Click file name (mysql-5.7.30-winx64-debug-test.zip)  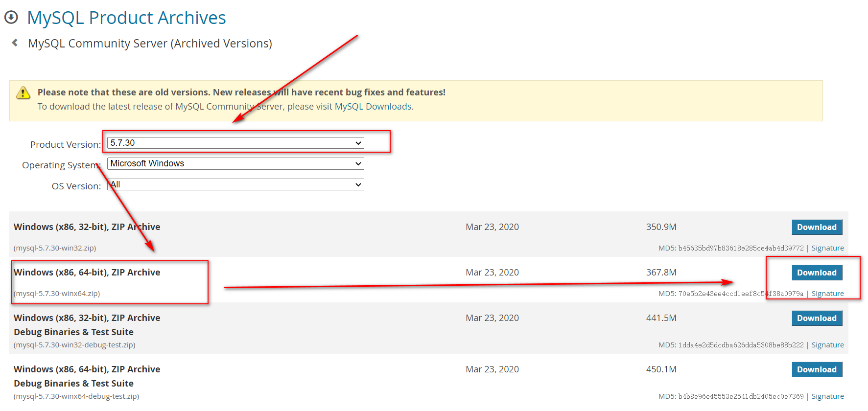point(76,396)
